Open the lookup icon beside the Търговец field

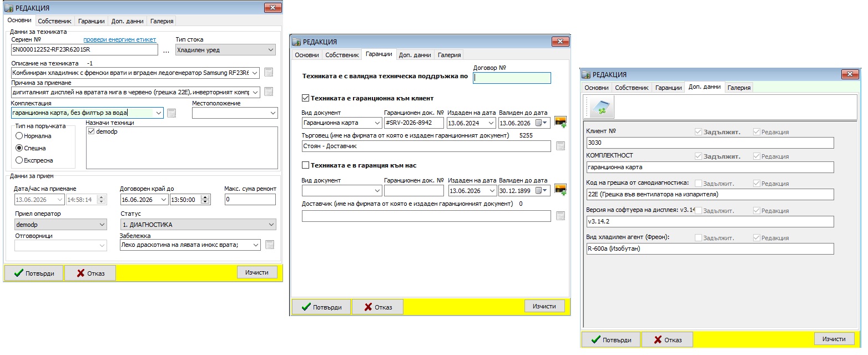560,146
